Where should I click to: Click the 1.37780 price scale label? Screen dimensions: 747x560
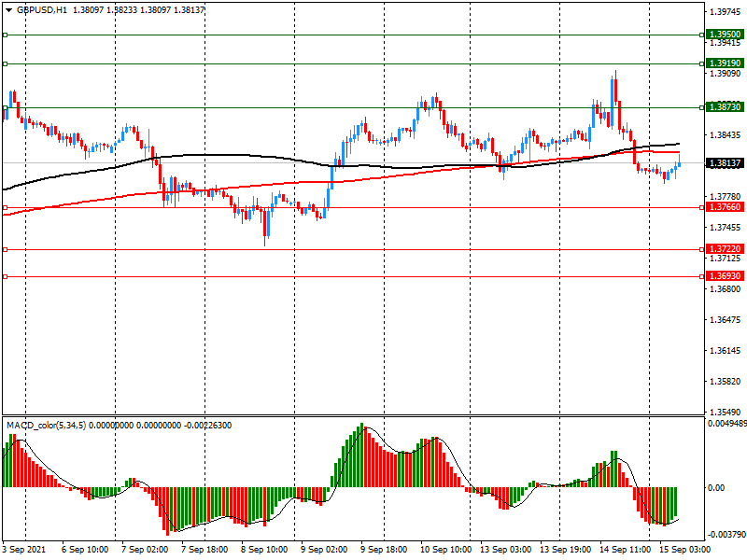(x=726, y=197)
